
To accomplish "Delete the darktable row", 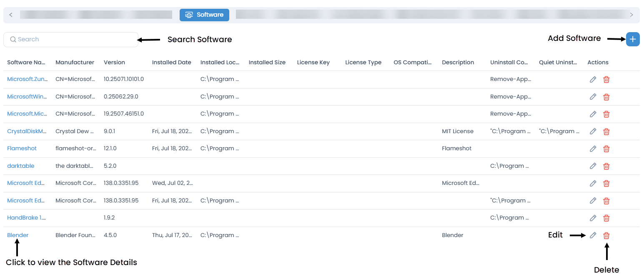I will click(x=606, y=166).
